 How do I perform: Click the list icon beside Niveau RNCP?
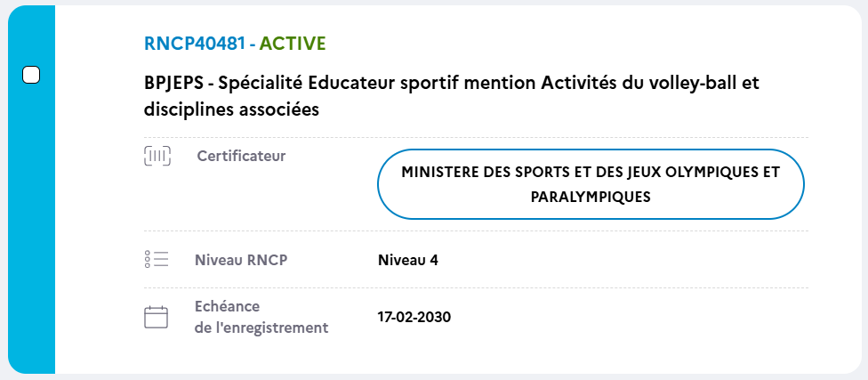[x=157, y=260]
